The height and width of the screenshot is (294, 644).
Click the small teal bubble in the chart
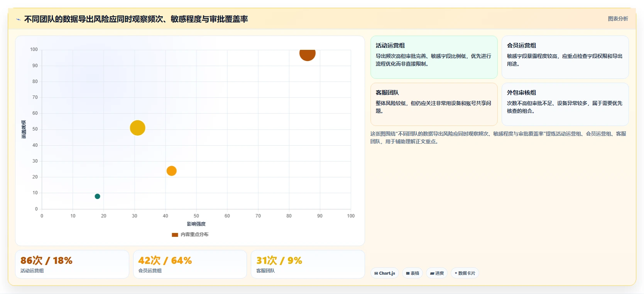tap(97, 196)
